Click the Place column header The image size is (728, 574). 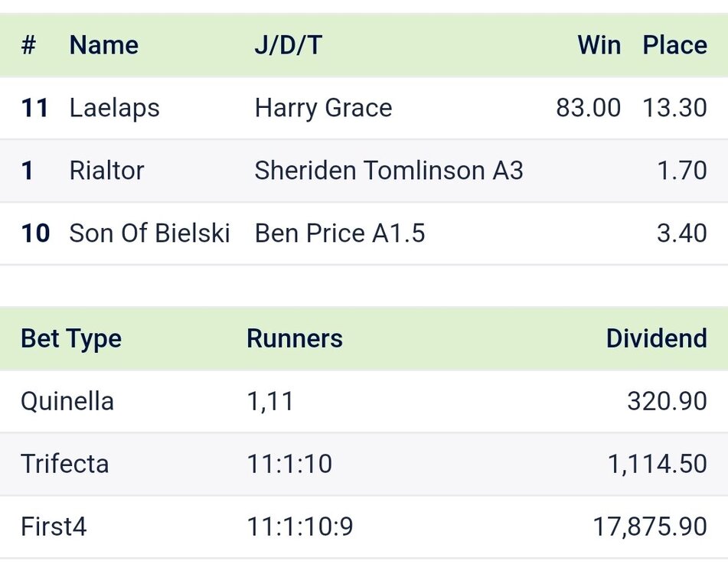coord(674,45)
